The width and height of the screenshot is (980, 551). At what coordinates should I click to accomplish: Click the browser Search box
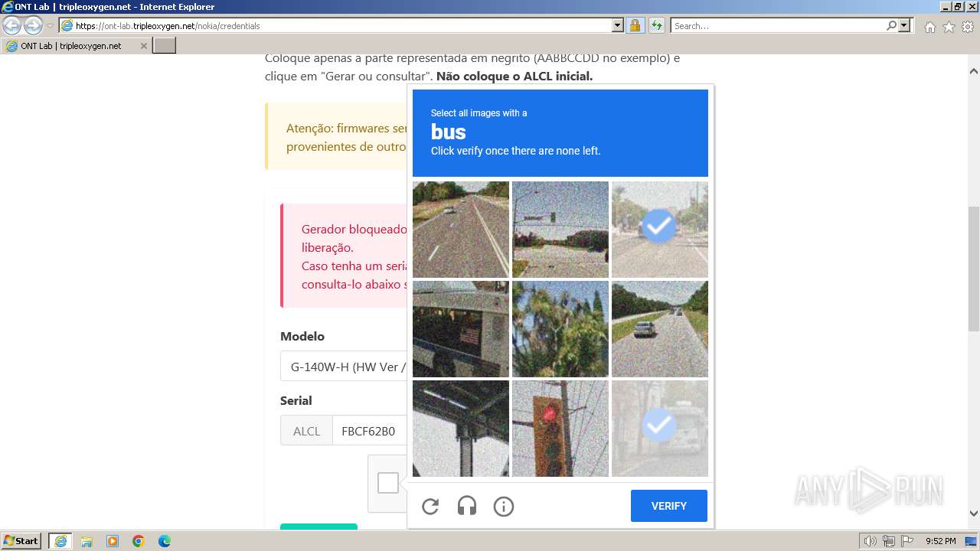[x=778, y=25]
